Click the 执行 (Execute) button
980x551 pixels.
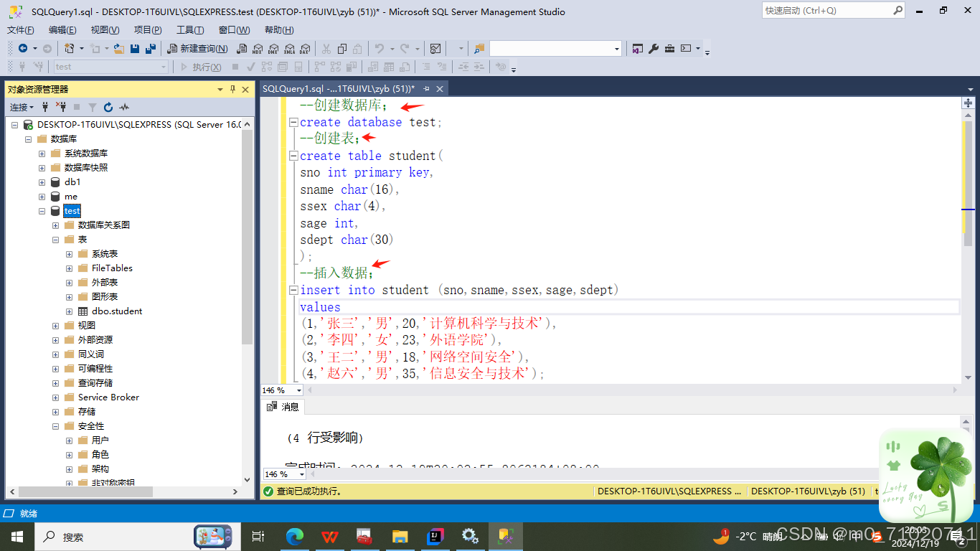[200, 67]
